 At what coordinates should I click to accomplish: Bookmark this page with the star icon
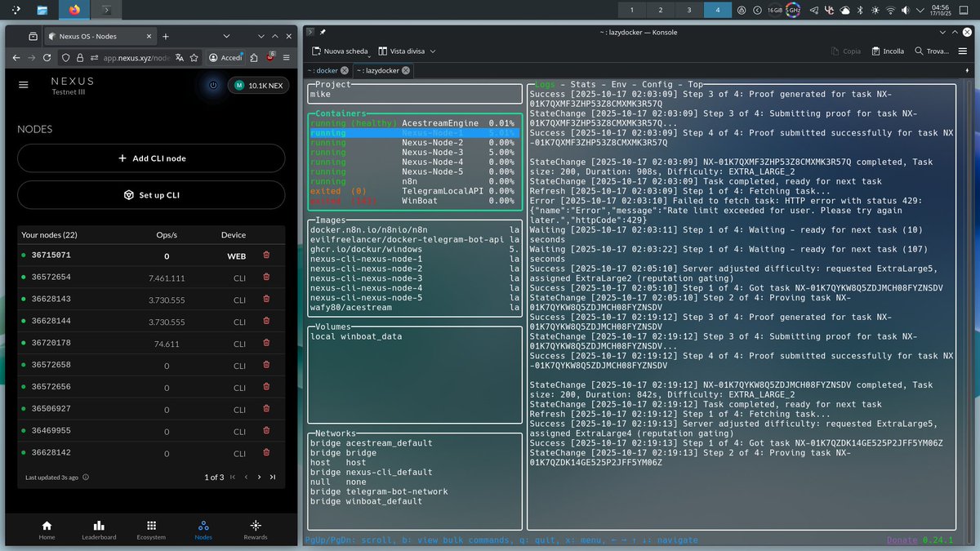pos(194,58)
